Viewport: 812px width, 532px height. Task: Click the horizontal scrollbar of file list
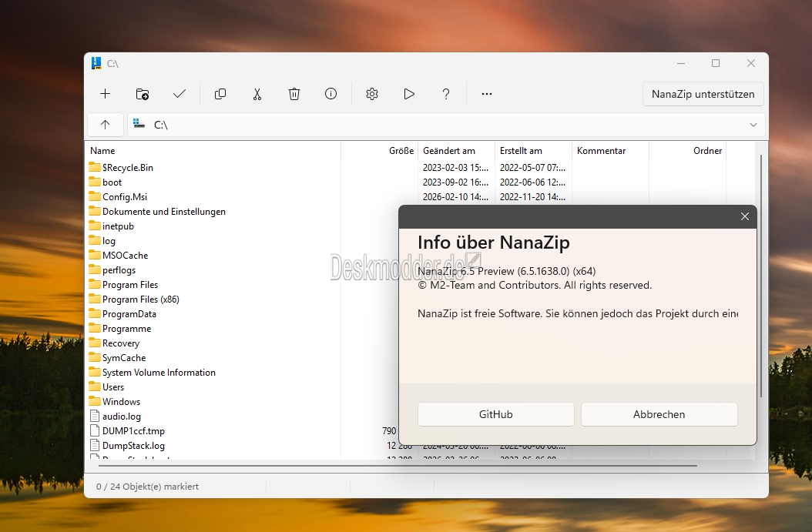tap(393, 466)
